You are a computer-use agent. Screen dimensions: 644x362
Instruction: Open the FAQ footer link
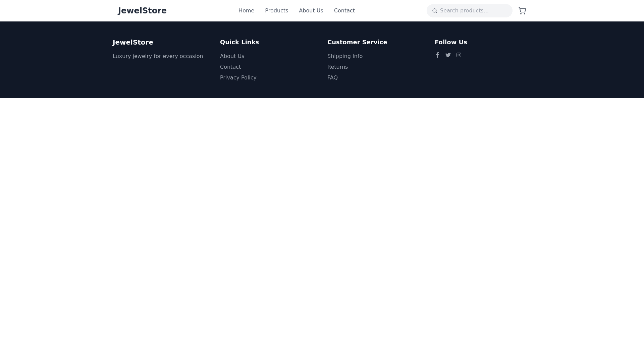coord(332,78)
